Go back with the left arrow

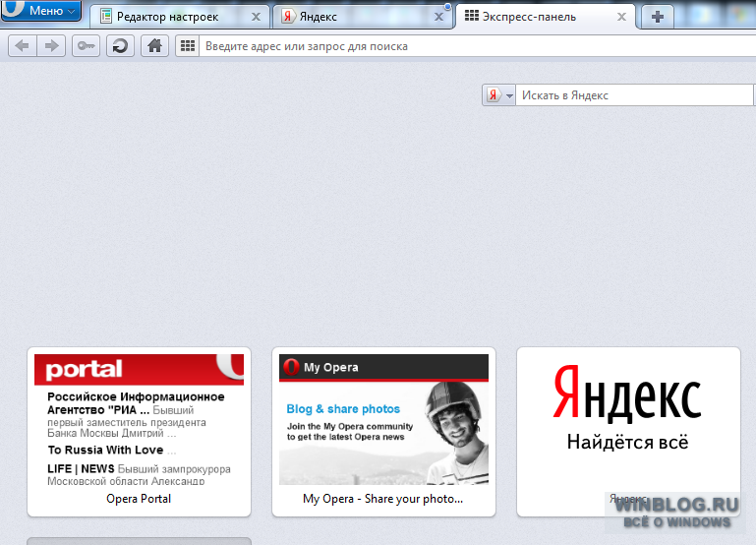click(x=23, y=46)
